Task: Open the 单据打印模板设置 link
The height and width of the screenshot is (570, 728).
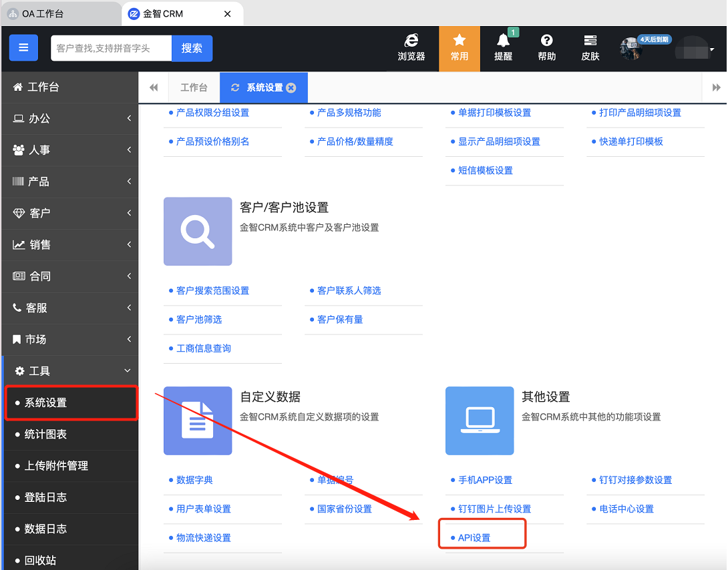Action: pyautogui.click(x=494, y=112)
